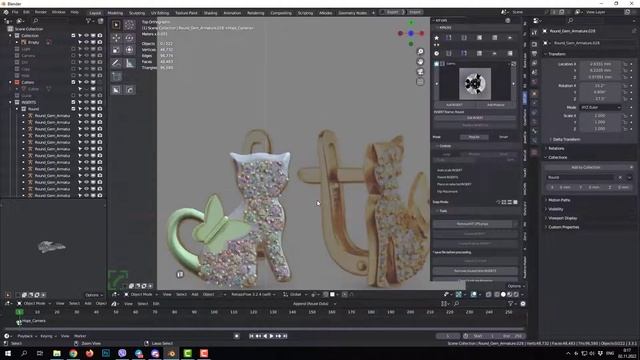The image size is (640, 360).
Task: Click the Scale X value field
Action: coord(600,116)
